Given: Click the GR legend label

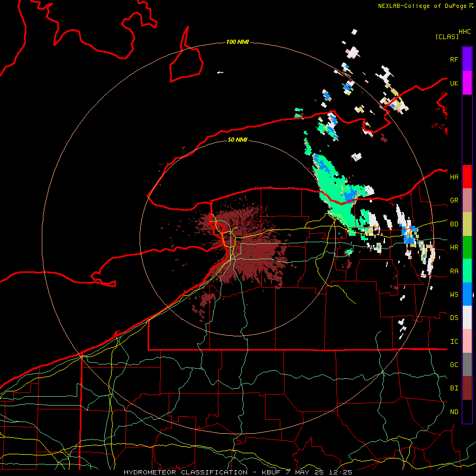Looking at the screenshot, I should tap(454, 200).
